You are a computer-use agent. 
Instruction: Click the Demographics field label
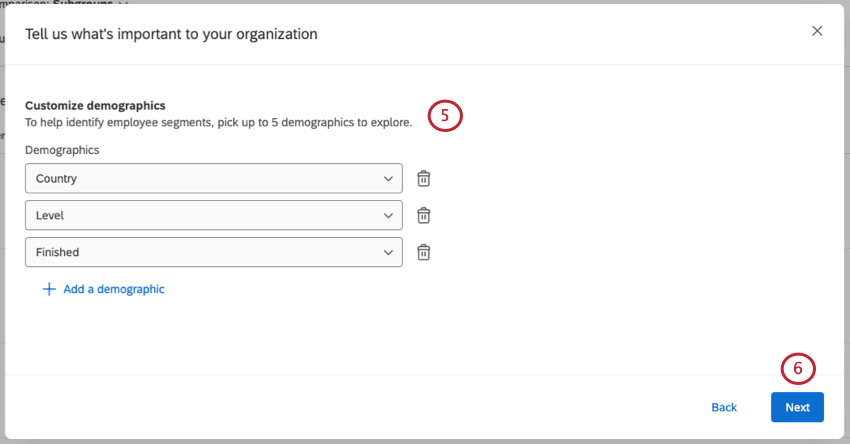(62, 149)
